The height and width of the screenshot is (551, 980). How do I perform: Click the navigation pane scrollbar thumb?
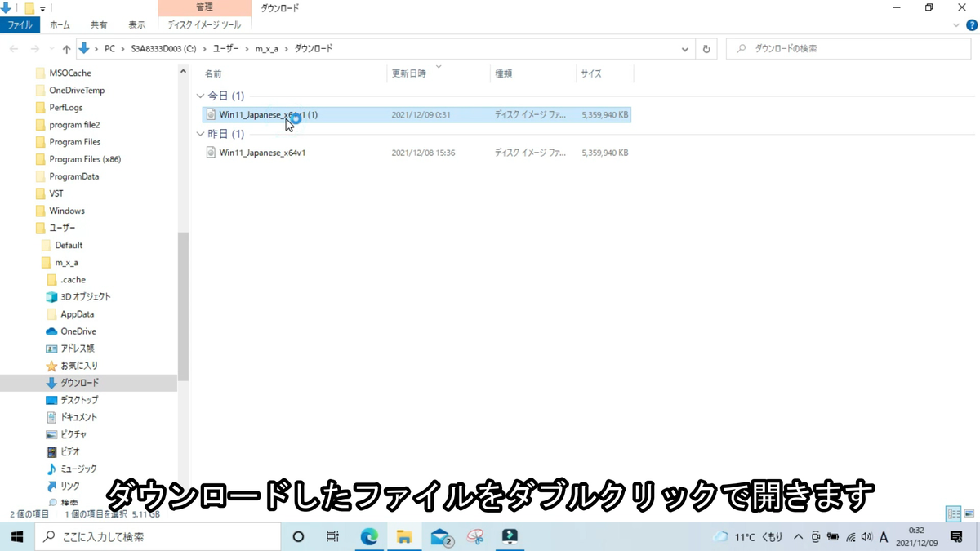coord(183,306)
